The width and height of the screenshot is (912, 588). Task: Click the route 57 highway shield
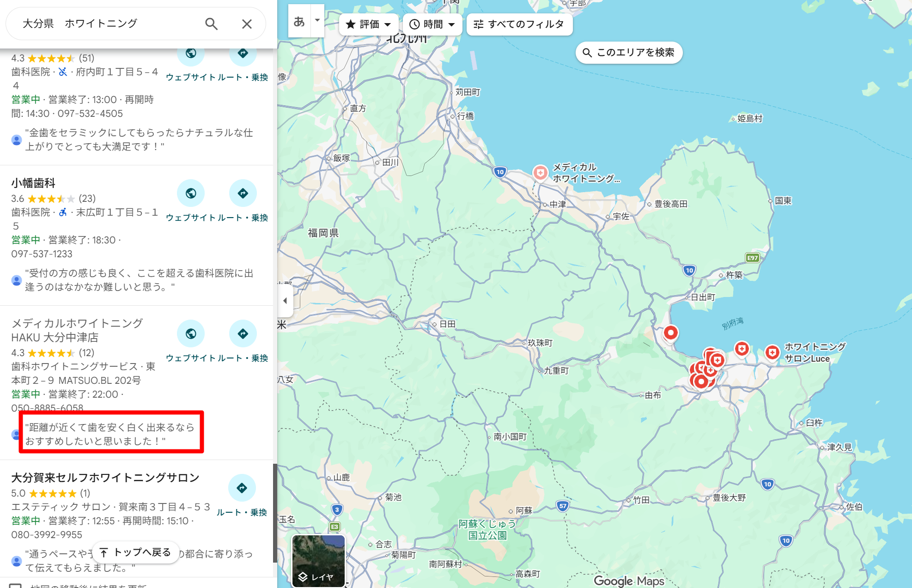(x=562, y=506)
